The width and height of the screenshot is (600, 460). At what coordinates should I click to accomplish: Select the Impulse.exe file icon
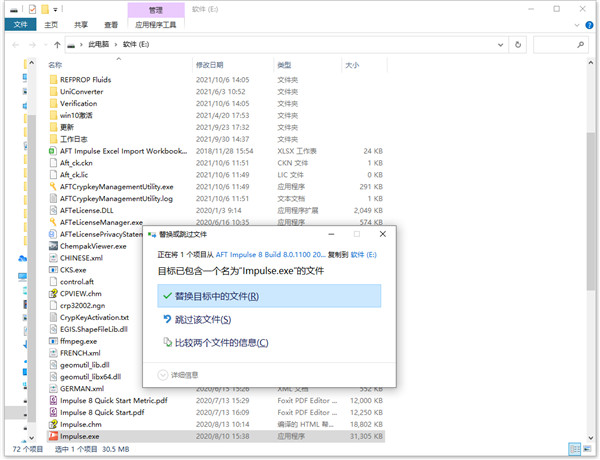(52, 436)
